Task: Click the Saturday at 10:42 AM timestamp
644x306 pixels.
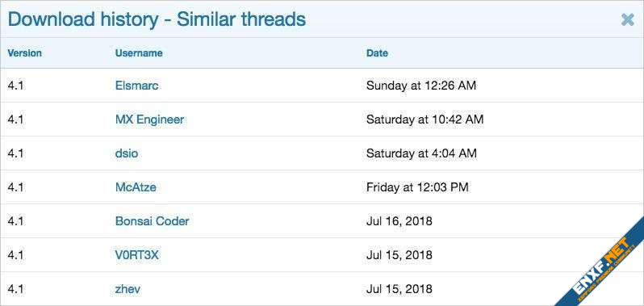Action: point(424,119)
